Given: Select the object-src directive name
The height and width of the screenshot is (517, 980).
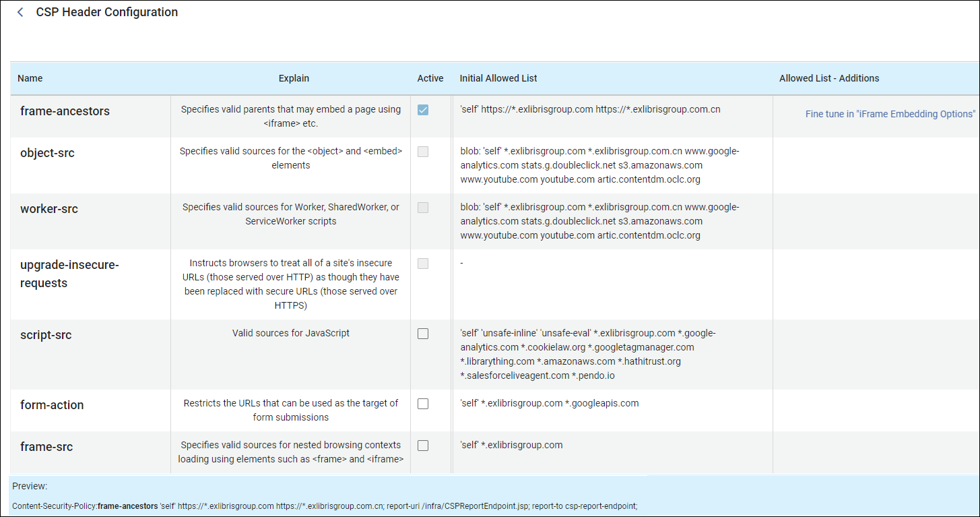Looking at the screenshot, I should (x=47, y=153).
